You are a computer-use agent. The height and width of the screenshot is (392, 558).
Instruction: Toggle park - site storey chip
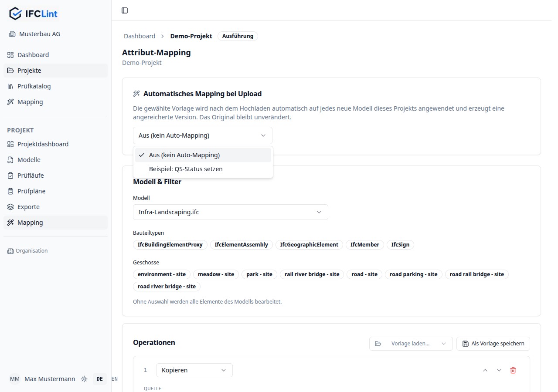click(259, 274)
